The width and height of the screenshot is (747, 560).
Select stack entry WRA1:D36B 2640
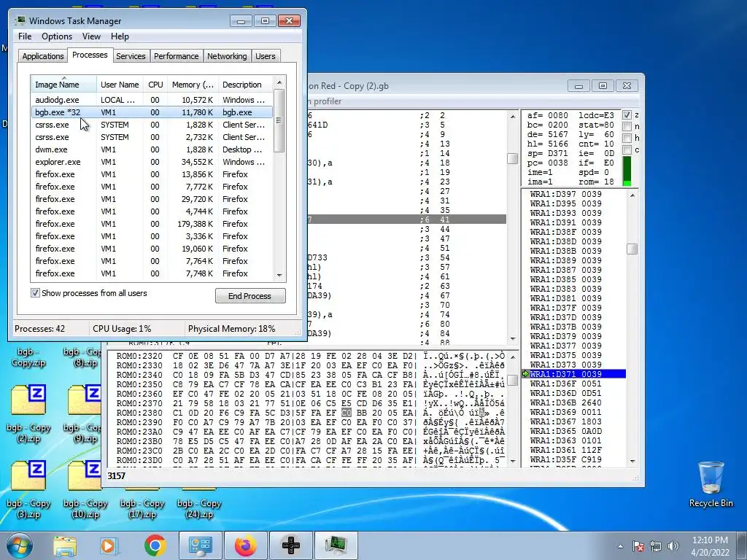pos(565,402)
